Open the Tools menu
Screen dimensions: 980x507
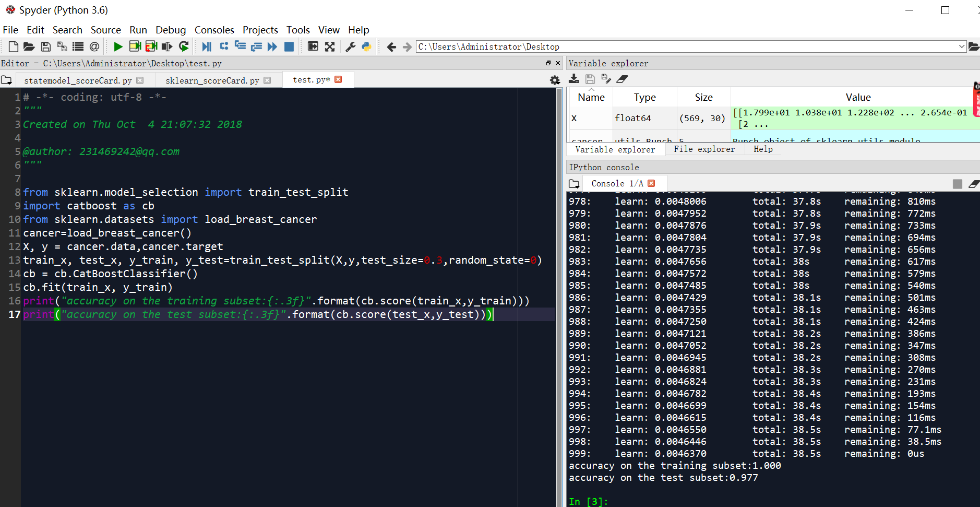pyautogui.click(x=298, y=30)
